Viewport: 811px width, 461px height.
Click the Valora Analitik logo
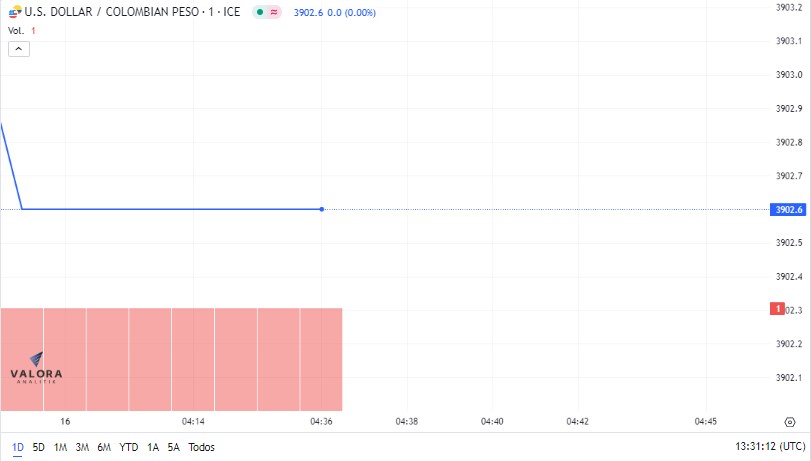tap(36, 368)
